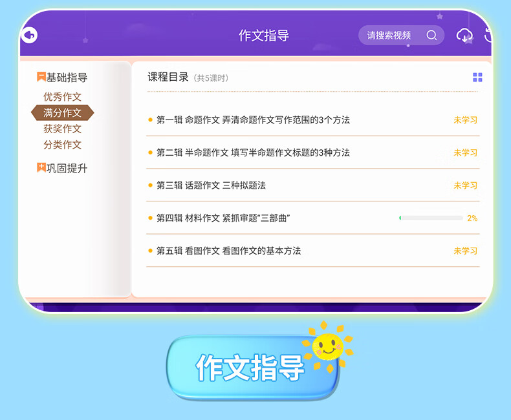Focus the 请搜索视频 search field
This screenshot has width=511, height=420.
[401, 35]
